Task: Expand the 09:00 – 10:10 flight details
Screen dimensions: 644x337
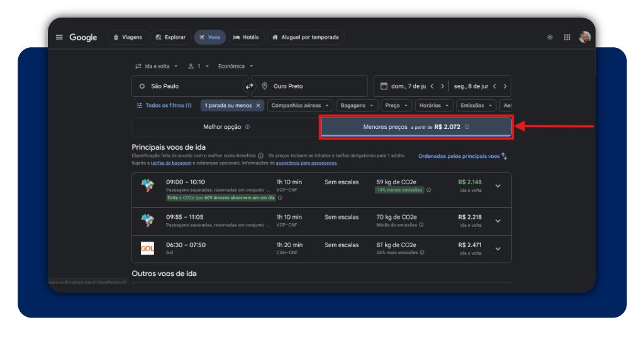Action: click(x=498, y=186)
